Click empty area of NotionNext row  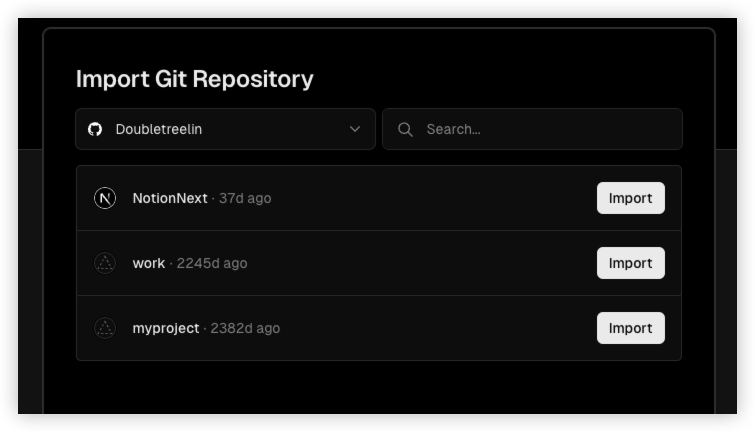point(433,198)
